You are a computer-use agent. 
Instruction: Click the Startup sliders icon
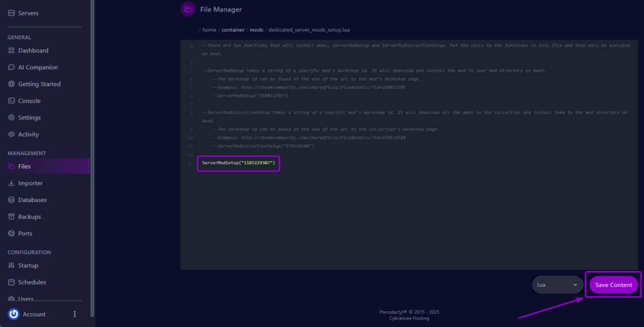point(11,265)
